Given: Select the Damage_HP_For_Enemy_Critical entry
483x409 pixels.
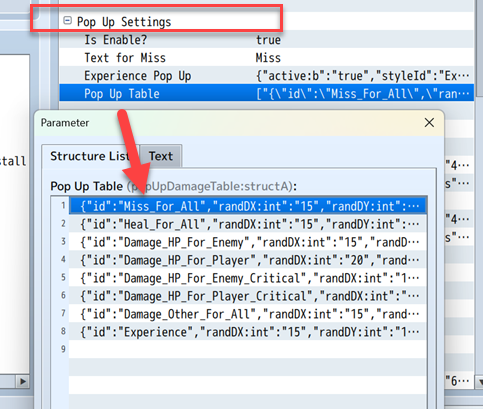Looking at the screenshot, I should click(248, 278).
